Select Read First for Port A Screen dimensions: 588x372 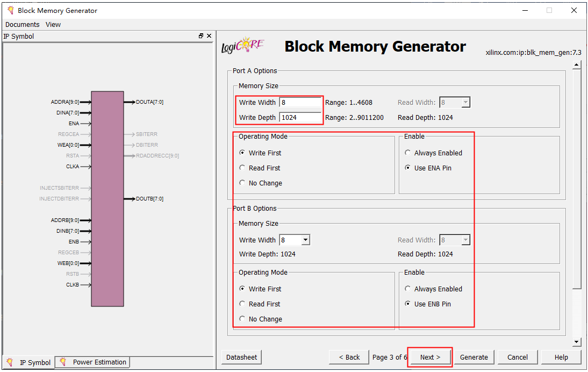(242, 168)
